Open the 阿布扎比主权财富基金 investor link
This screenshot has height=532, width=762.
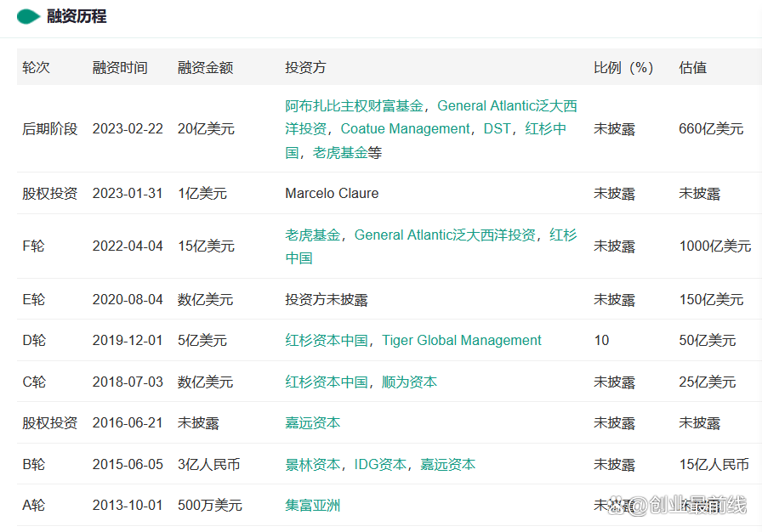pos(354,105)
